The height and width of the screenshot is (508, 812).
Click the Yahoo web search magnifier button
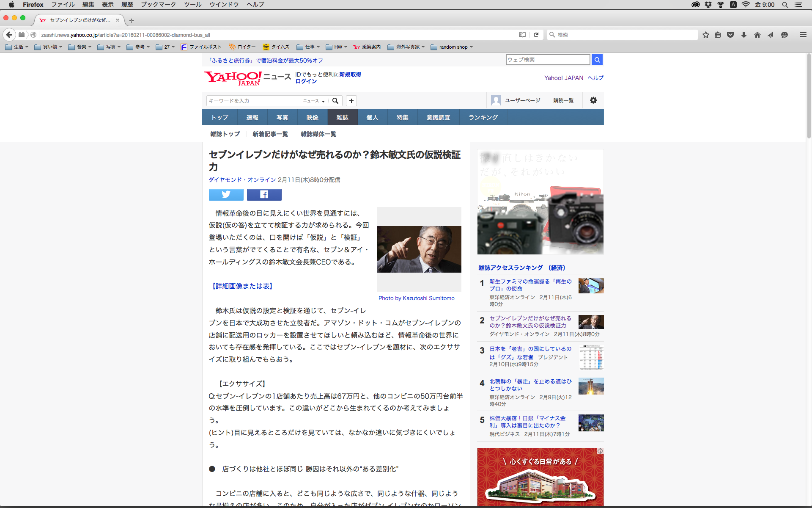click(597, 60)
